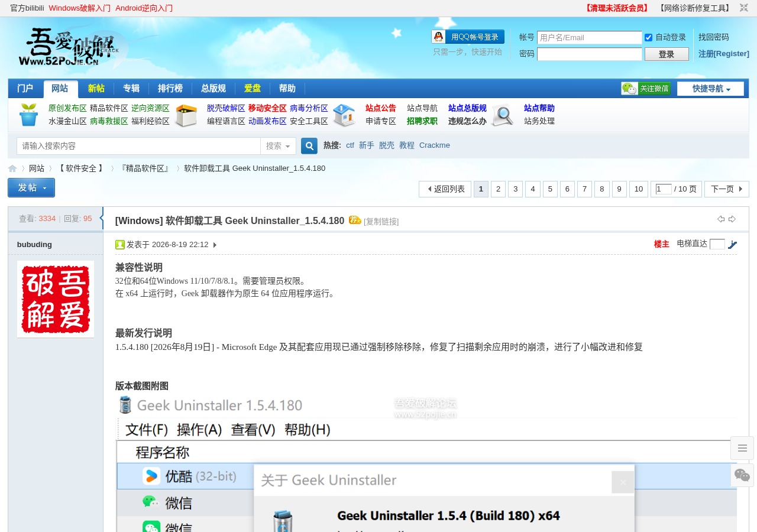Click the magnifier help section icon

(502, 115)
